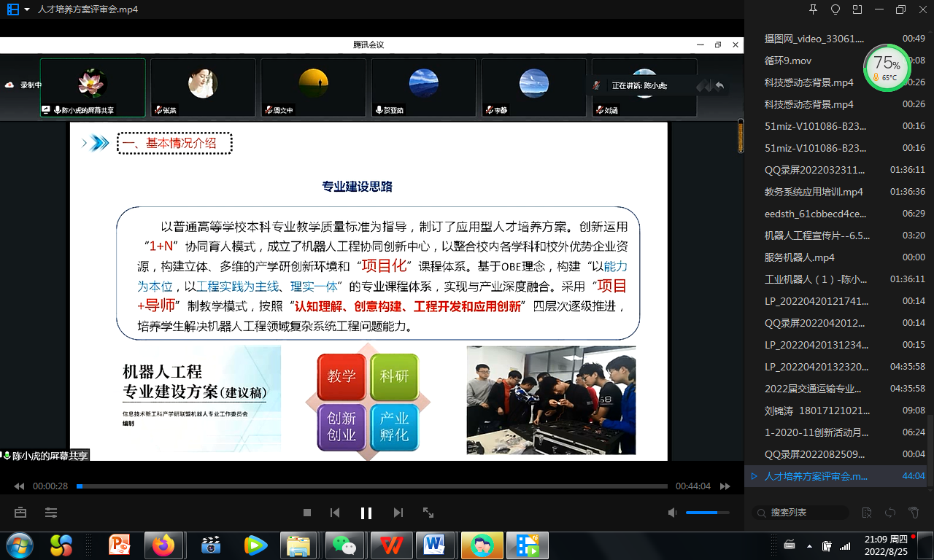Select 教务系统应用培训.mp4 in the playlist
934x560 pixels.
pyautogui.click(x=814, y=192)
